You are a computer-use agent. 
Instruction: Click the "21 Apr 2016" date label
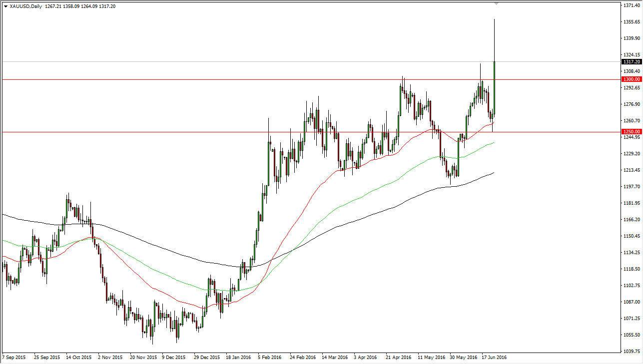(x=398, y=358)
